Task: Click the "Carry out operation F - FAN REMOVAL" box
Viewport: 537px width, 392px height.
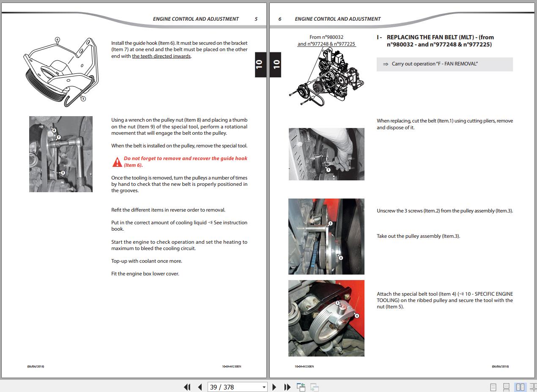Action: (x=444, y=64)
